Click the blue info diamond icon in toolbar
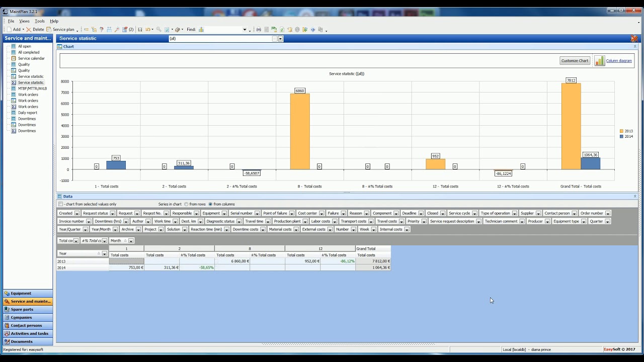The image size is (644, 362). (x=312, y=30)
